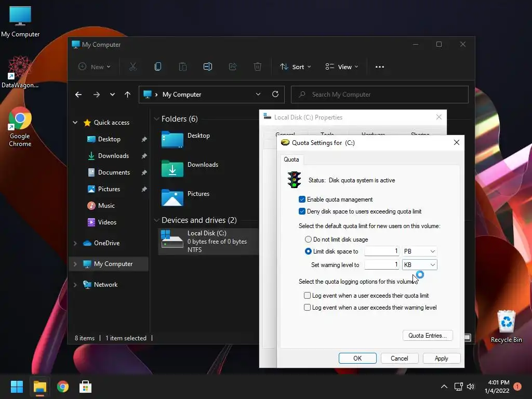Open the View dropdown menu

tap(342, 67)
